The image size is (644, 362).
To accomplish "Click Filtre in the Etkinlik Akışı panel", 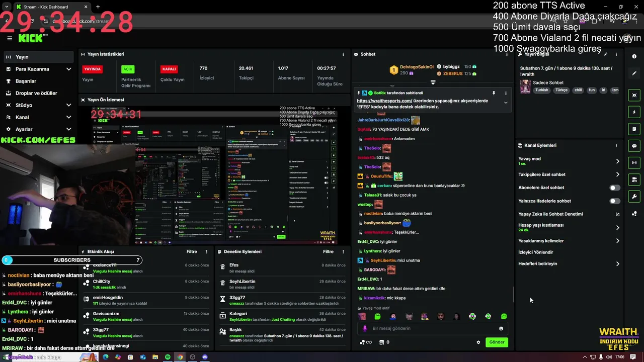I will [192, 251].
